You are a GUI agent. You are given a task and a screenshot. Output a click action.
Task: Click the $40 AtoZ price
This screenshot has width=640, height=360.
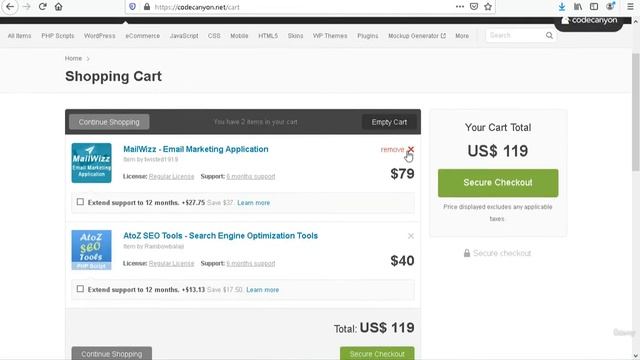pos(402,260)
